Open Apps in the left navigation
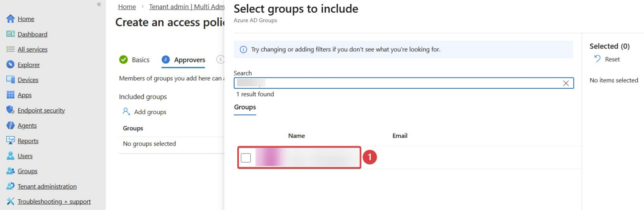644x210 pixels. [25, 95]
